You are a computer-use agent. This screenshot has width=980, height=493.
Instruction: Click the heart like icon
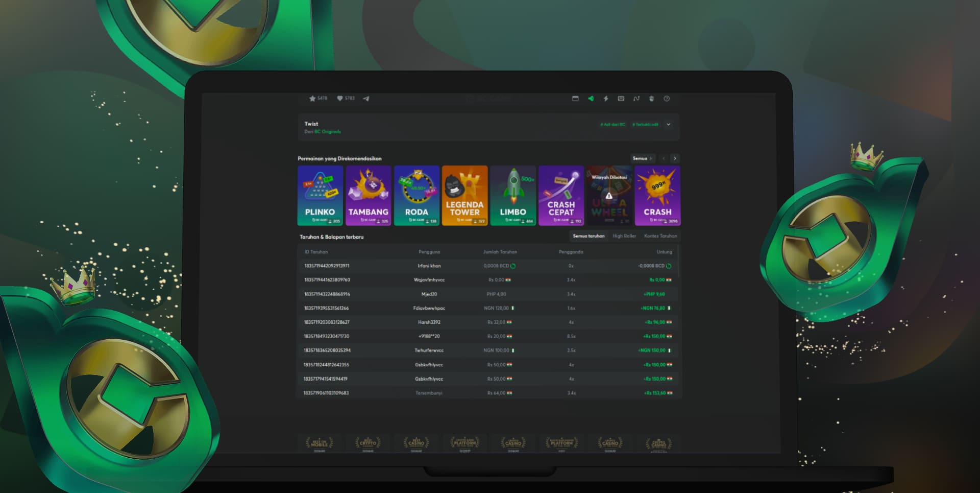(x=340, y=99)
